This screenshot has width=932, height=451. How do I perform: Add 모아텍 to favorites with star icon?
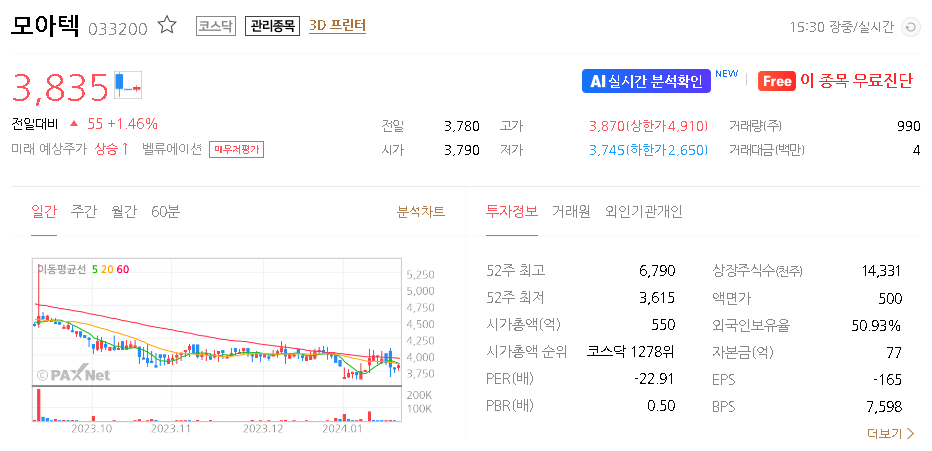[167, 26]
